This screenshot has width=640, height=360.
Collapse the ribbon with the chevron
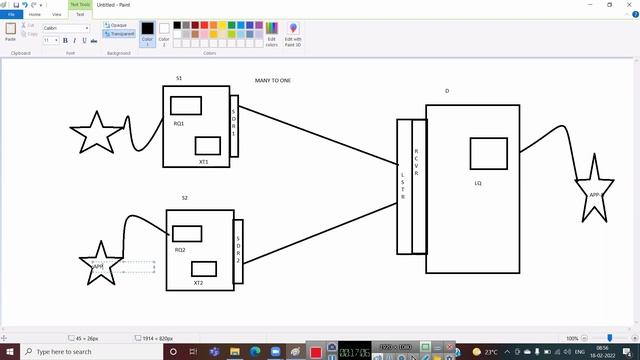click(627, 14)
